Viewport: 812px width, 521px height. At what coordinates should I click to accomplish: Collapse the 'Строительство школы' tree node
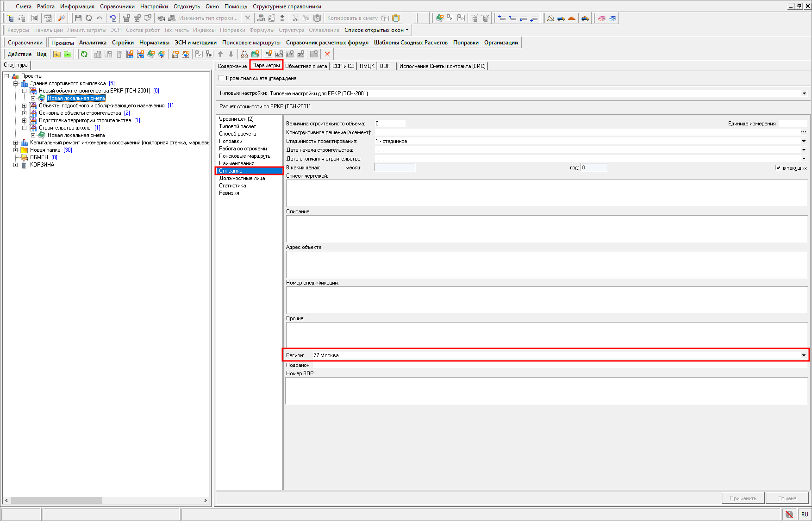25,128
